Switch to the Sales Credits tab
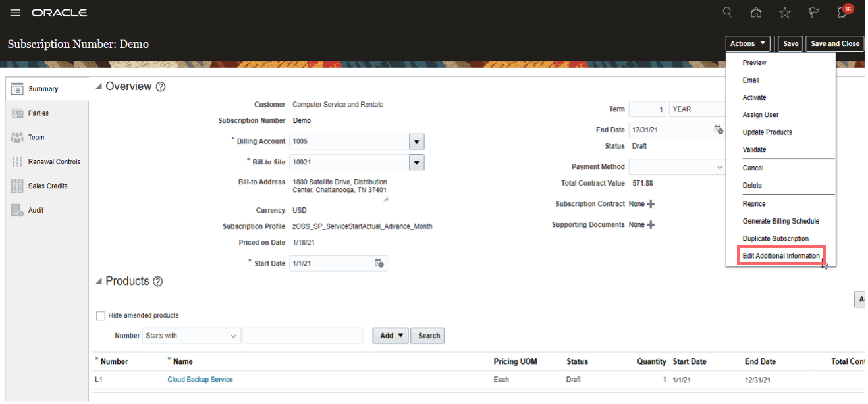Viewport: 868px width, 404px height. click(48, 186)
